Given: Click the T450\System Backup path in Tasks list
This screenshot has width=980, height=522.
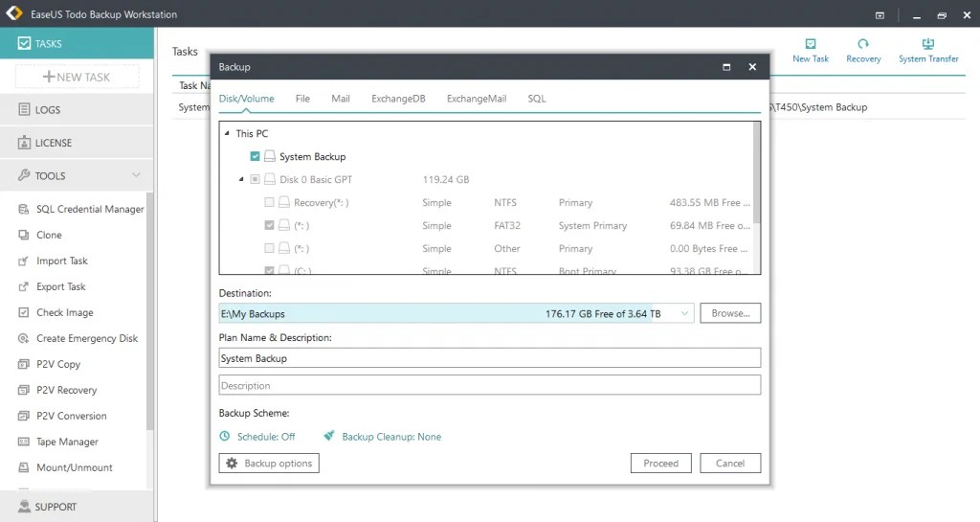Looking at the screenshot, I should (820, 107).
